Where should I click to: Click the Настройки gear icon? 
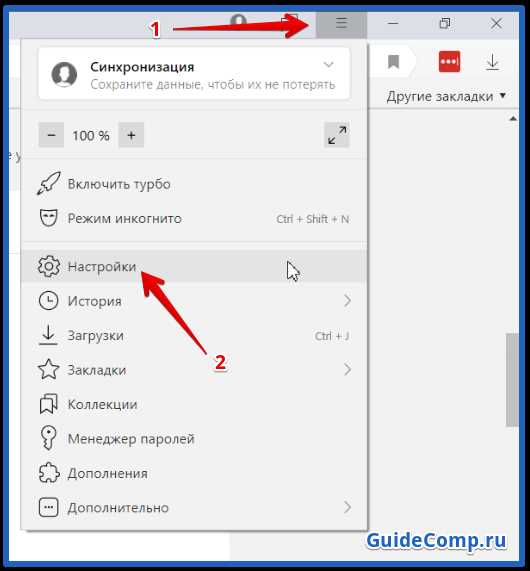[x=49, y=266]
